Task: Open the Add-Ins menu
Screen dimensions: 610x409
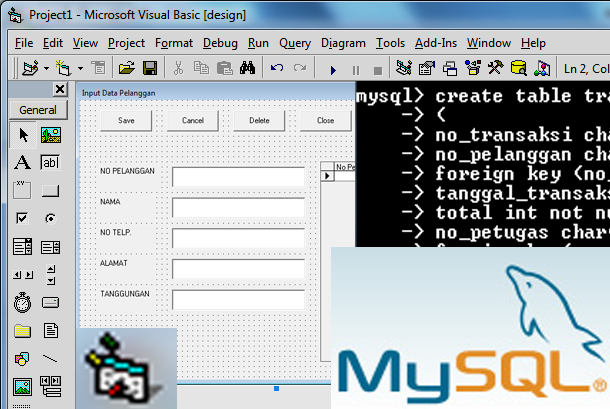Action: (x=436, y=43)
